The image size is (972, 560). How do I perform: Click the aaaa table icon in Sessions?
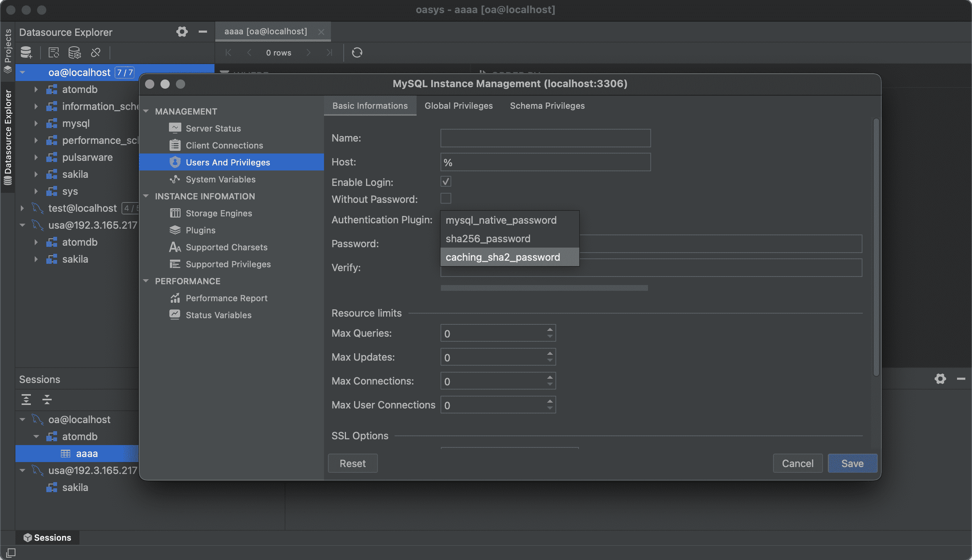pos(66,454)
